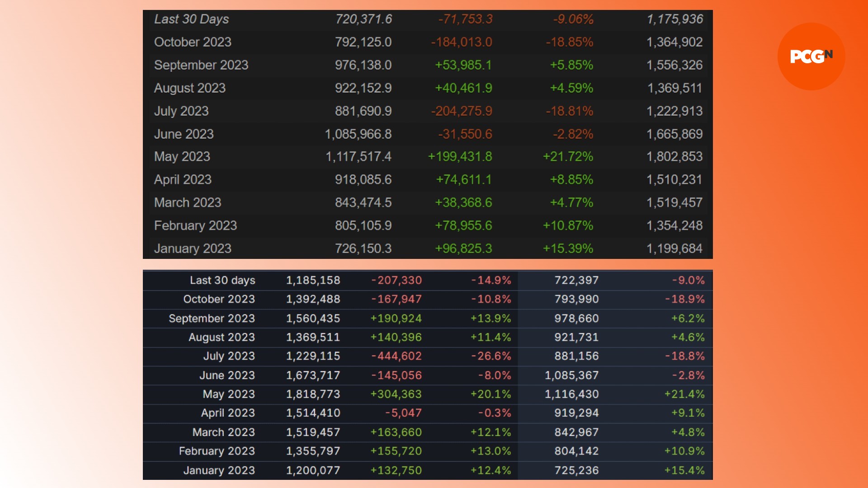
Task: Select 'January 2023' in the bottom table
Action: [x=219, y=470]
